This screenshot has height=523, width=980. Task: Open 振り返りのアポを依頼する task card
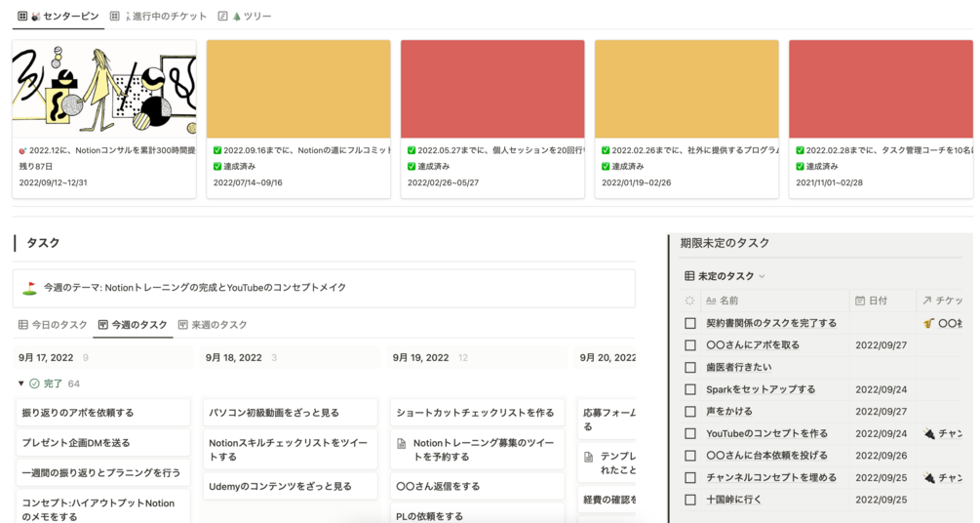[x=103, y=413]
